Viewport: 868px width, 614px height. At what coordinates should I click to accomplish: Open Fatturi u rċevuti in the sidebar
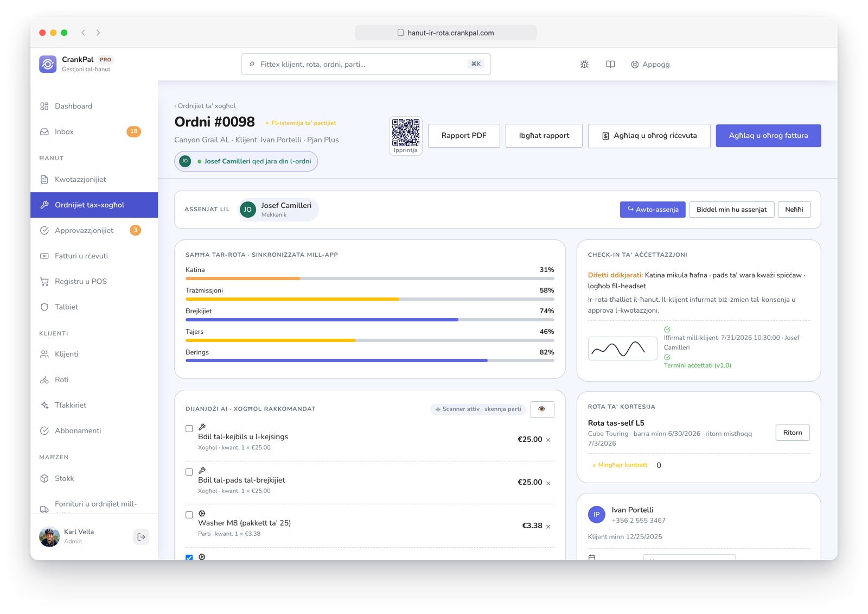94,256
